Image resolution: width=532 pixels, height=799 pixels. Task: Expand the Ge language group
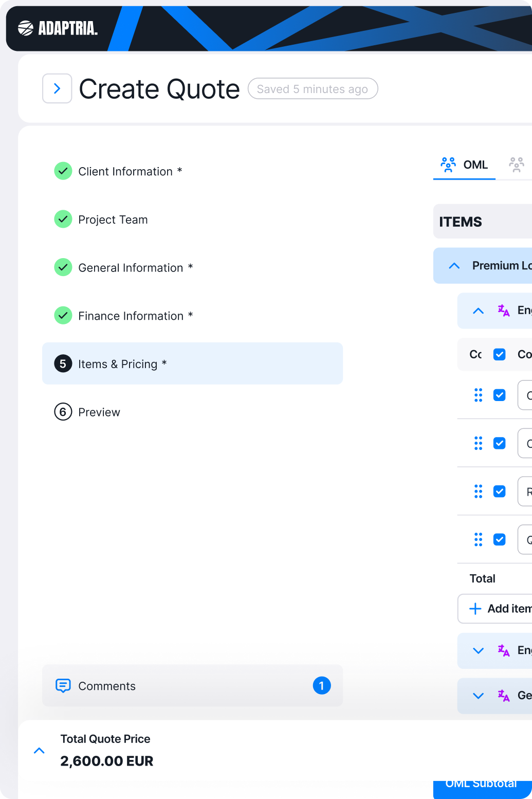(478, 696)
